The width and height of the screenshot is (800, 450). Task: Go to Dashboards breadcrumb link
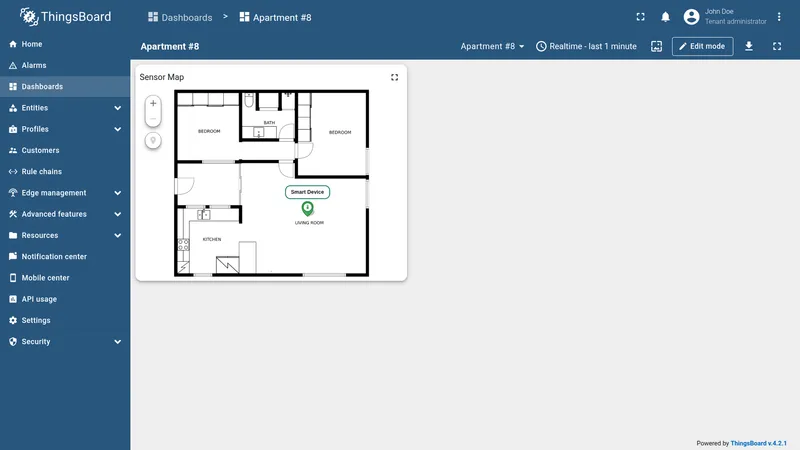tap(180, 17)
